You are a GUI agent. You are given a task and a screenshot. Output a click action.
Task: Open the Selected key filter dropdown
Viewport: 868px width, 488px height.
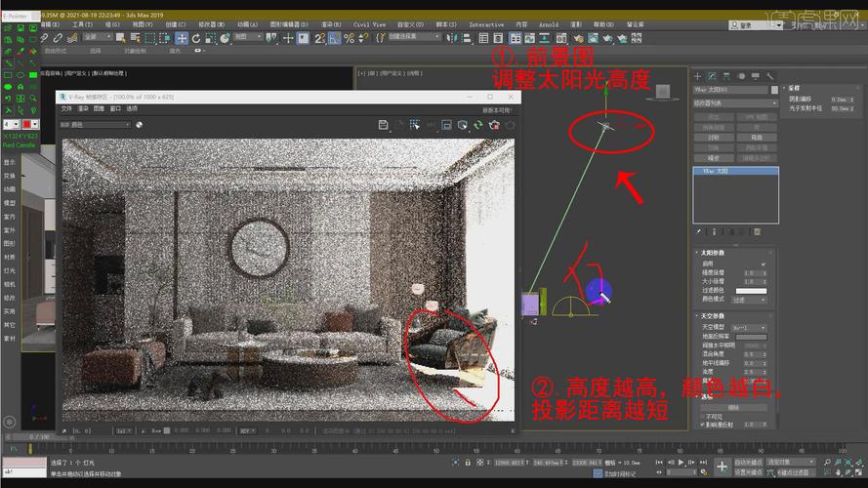tap(791, 462)
